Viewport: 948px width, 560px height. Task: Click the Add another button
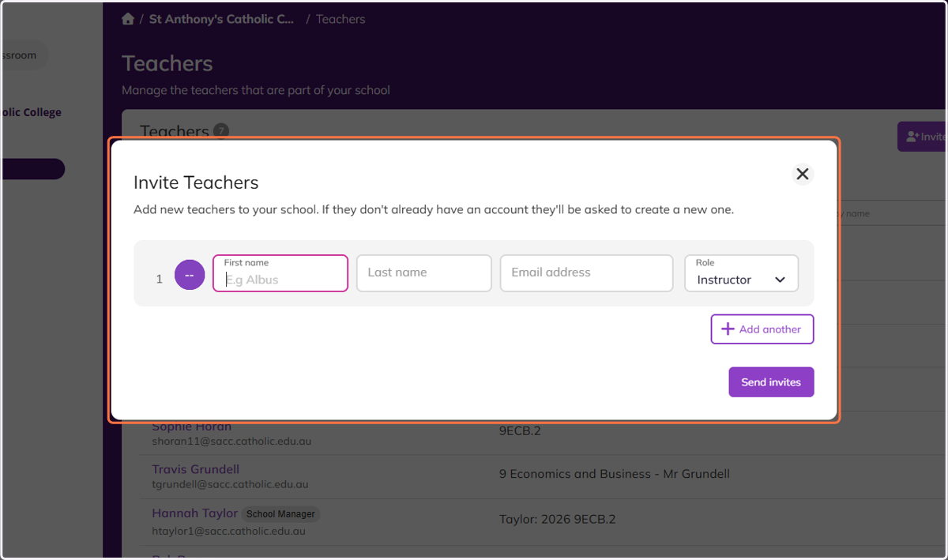coord(762,329)
